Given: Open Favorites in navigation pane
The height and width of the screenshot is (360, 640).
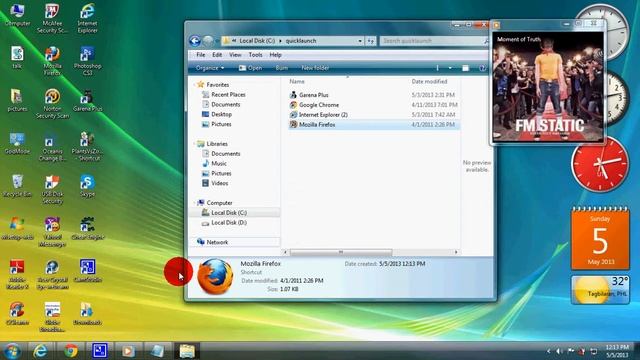Looking at the screenshot, I should 218,84.
